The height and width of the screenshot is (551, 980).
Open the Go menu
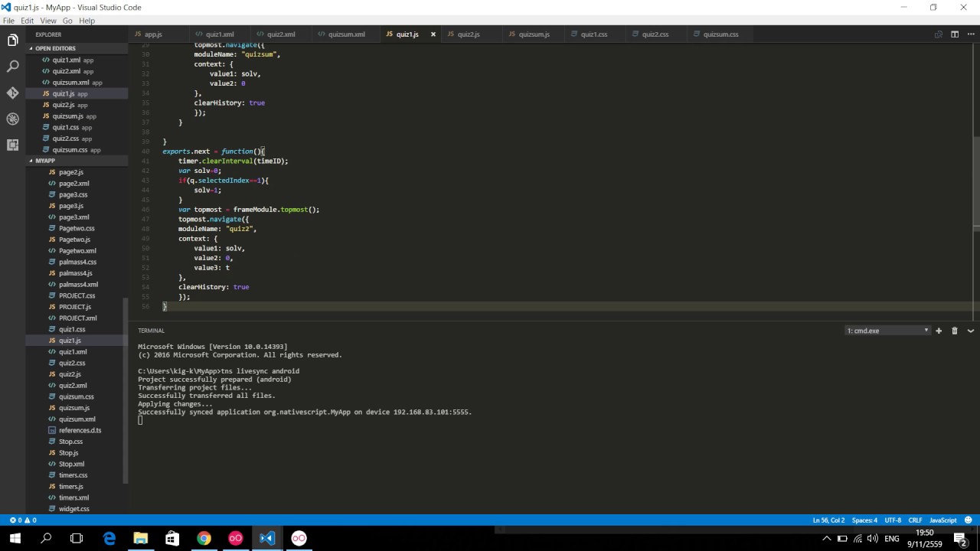point(67,21)
